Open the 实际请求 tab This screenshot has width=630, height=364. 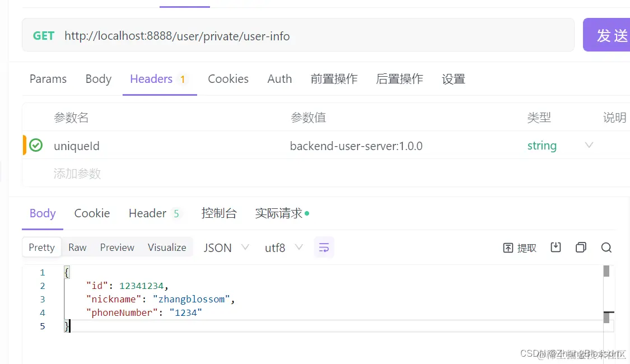[x=282, y=213]
